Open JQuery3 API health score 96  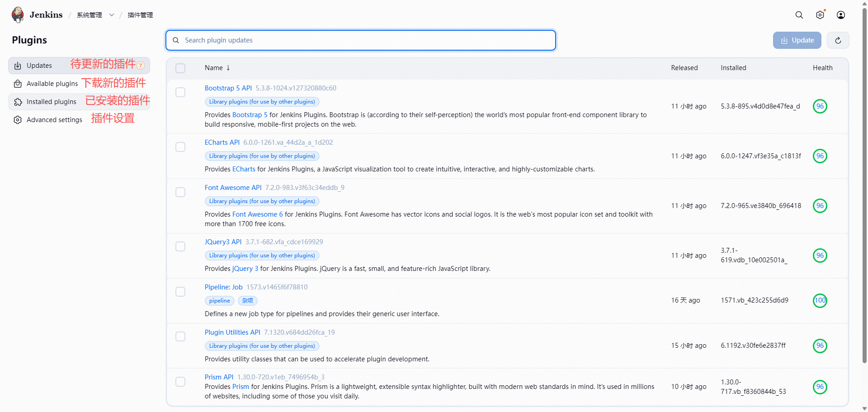(x=820, y=256)
